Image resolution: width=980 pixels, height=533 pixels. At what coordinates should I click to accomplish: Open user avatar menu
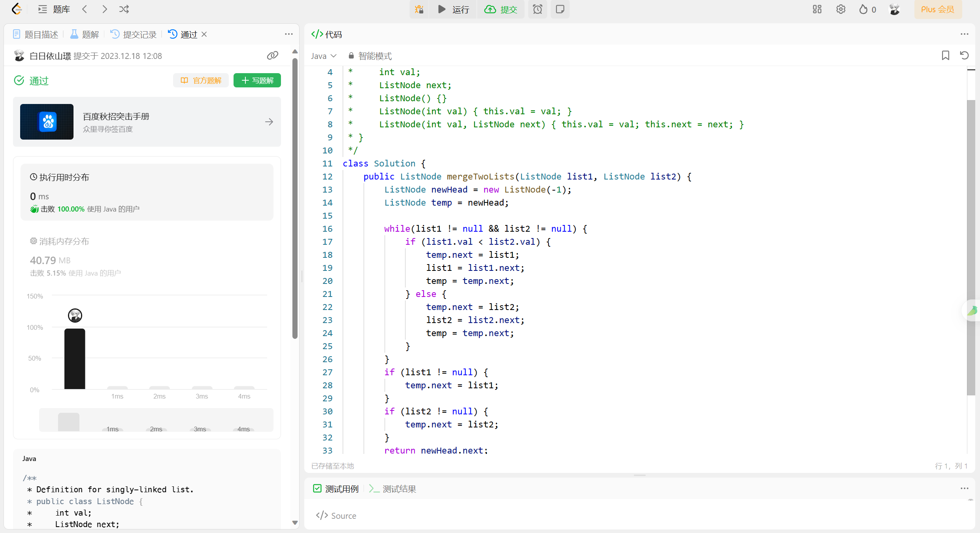[x=895, y=9]
